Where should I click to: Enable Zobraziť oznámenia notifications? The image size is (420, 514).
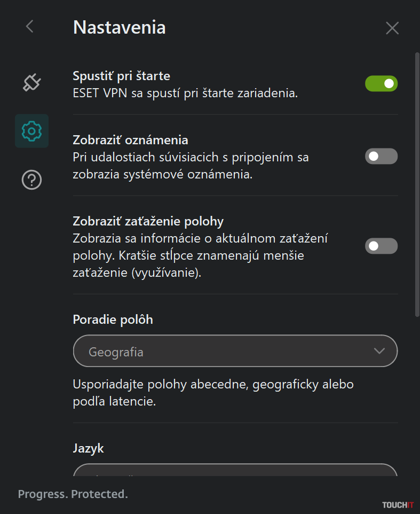[x=381, y=156]
